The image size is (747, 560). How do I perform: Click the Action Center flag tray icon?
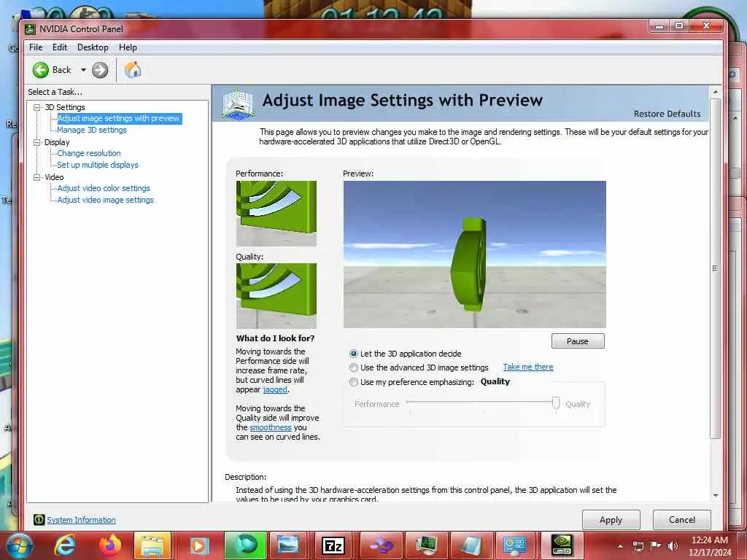click(x=656, y=546)
